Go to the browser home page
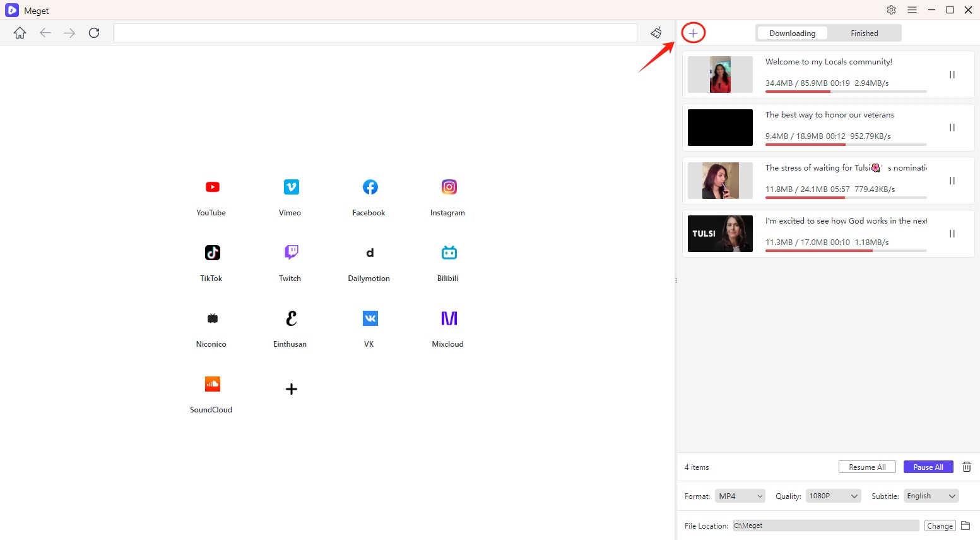Image resolution: width=980 pixels, height=540 pixels. point(20,33)
